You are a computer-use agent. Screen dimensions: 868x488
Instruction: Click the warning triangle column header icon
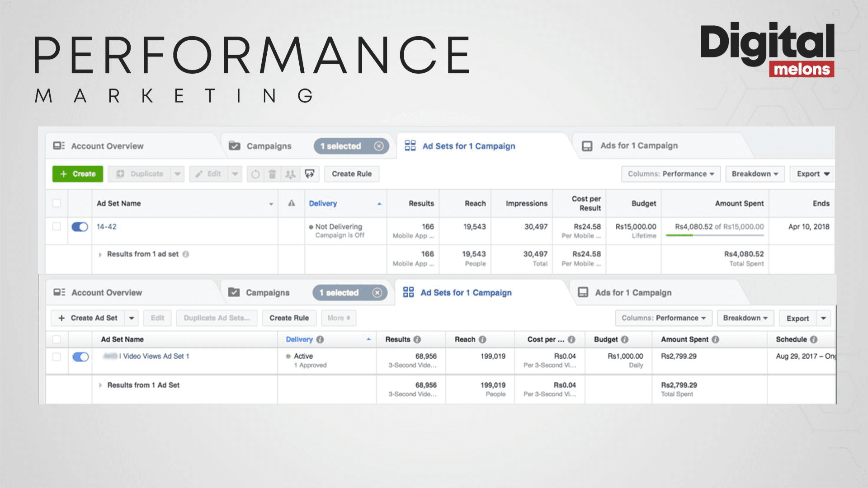tap(292, 203)
